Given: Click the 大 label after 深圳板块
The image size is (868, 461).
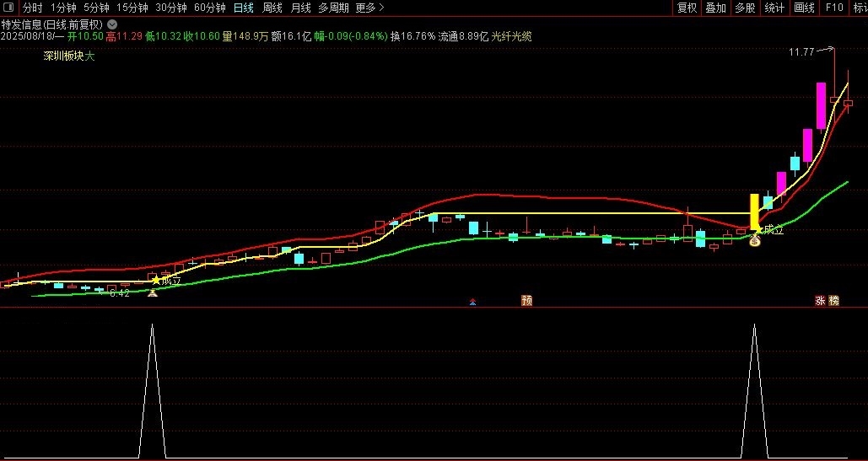Looking at the screenshot, I should (90, 56).
